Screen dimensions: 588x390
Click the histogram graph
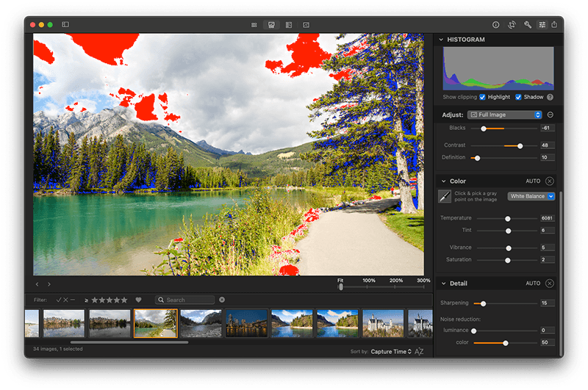498,68
